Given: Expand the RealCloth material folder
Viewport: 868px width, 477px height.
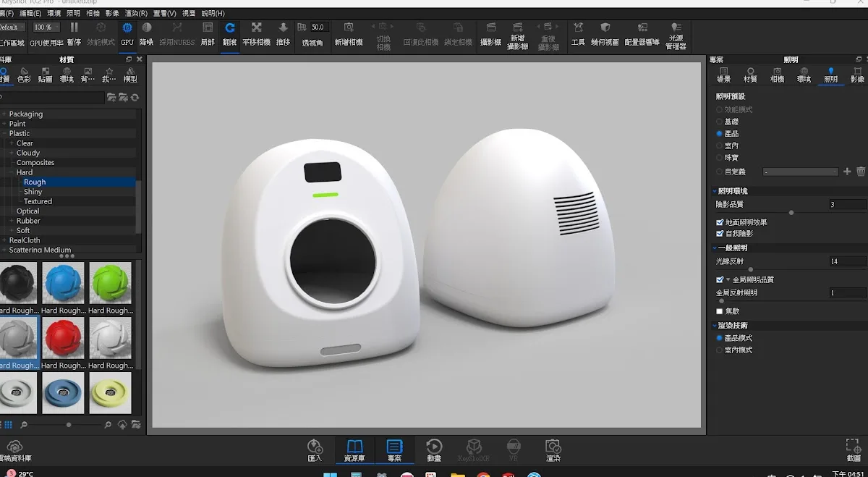Looking at the screenshot, I should [x=4, y=240].
